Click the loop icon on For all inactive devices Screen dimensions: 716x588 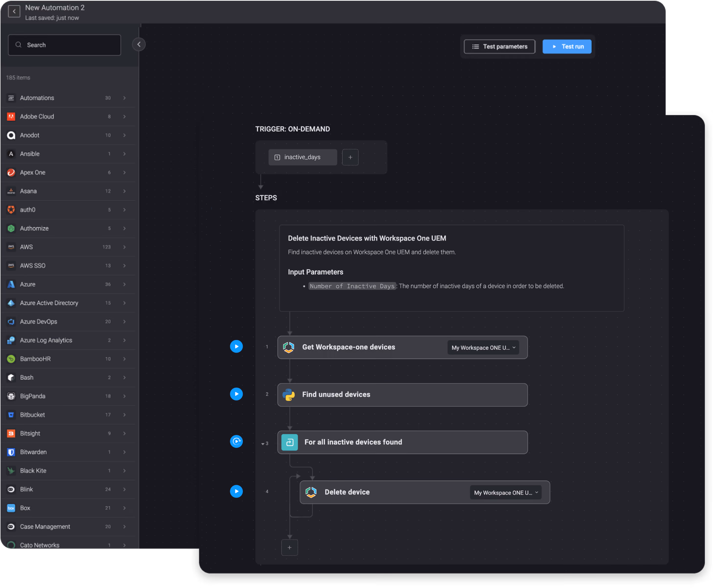click(290, 442)
